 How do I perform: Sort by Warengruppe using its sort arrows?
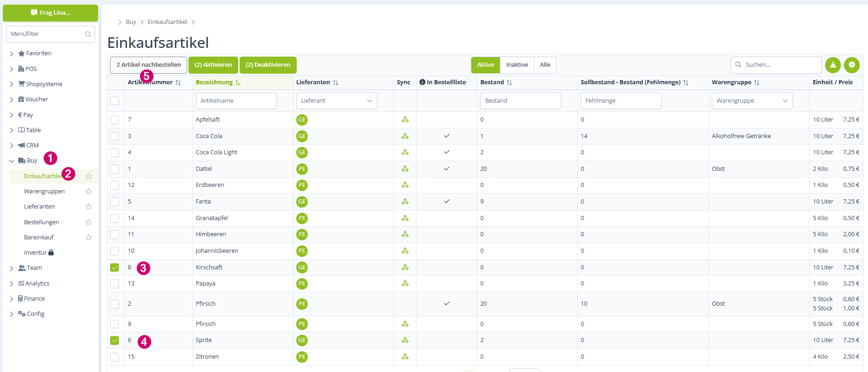coord(757,82)
